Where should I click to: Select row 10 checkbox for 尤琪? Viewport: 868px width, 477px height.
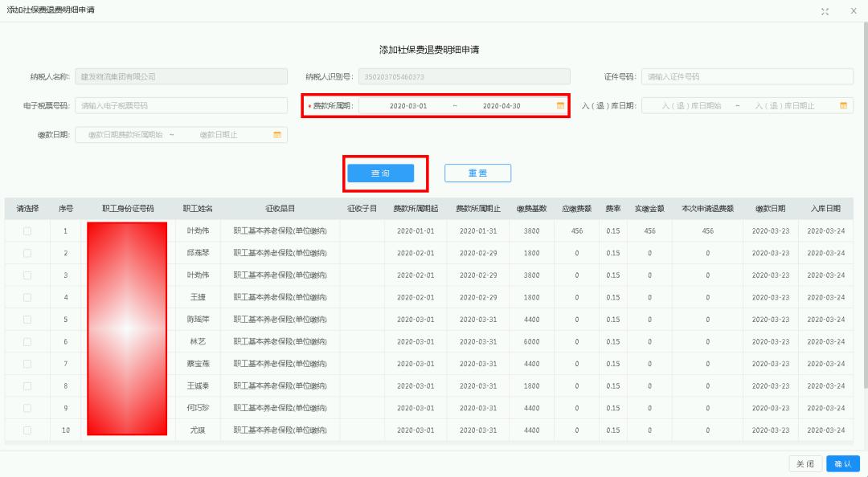pyautogui.click(x=27, y=430)
